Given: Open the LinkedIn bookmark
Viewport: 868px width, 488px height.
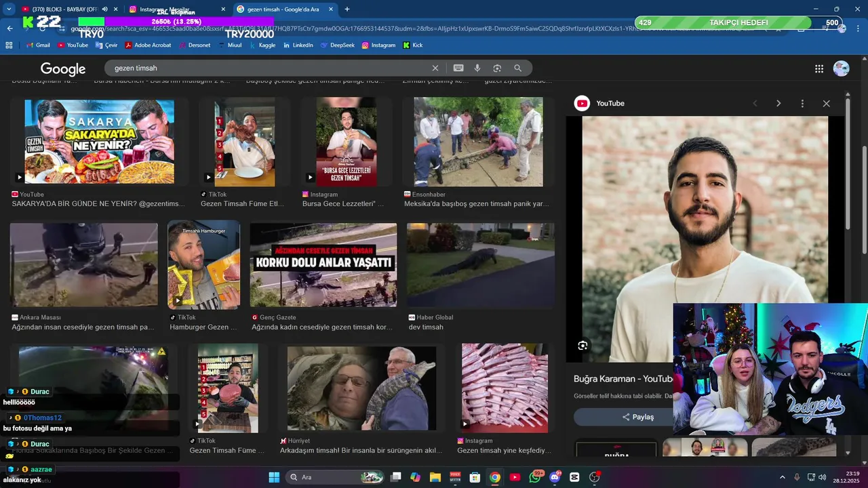Looking at the screenshot, I should [298, 45].
